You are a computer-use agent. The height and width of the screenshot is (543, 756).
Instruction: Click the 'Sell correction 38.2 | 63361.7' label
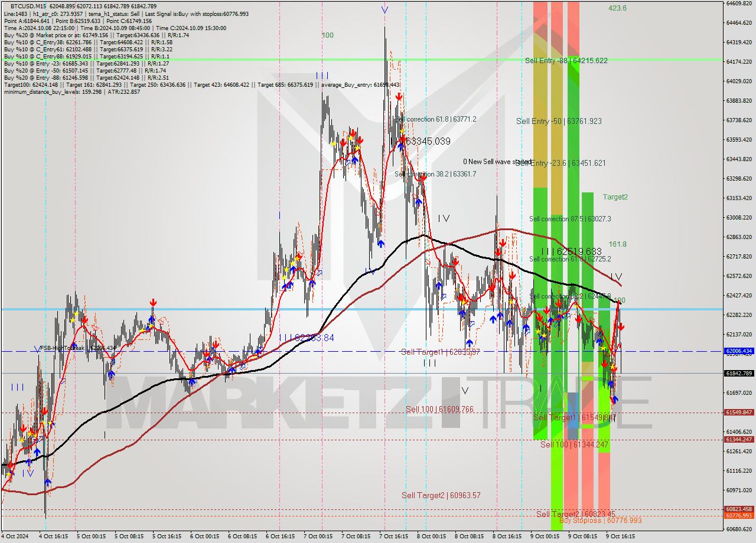coord(435,174)
